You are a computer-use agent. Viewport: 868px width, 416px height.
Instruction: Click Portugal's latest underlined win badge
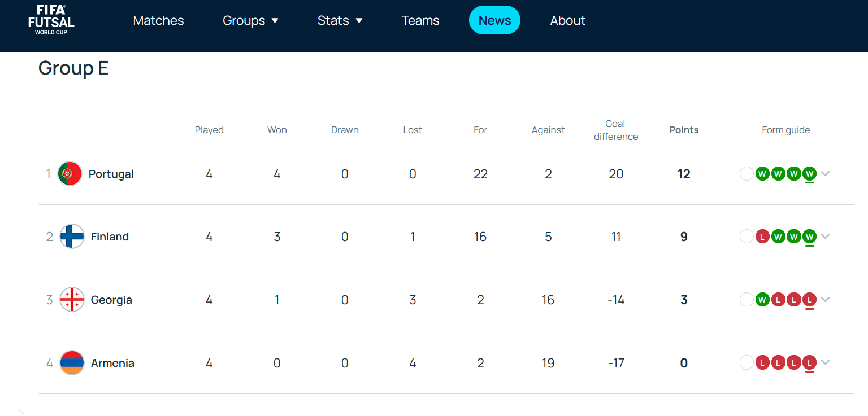coord(809,174)
